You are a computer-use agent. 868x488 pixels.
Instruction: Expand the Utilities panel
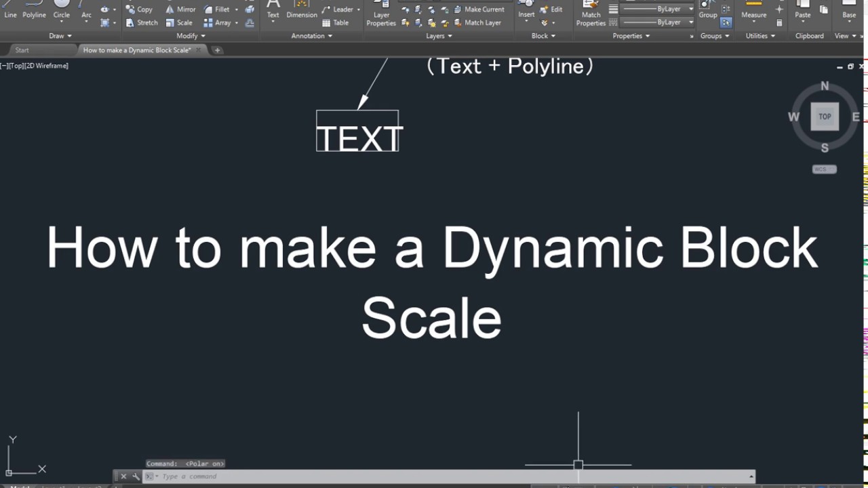[760, 36]
